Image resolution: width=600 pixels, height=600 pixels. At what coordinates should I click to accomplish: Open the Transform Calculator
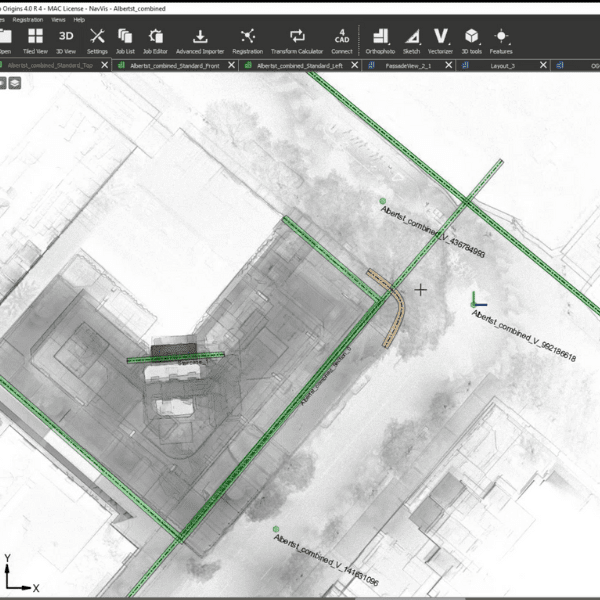click(296, 39)
